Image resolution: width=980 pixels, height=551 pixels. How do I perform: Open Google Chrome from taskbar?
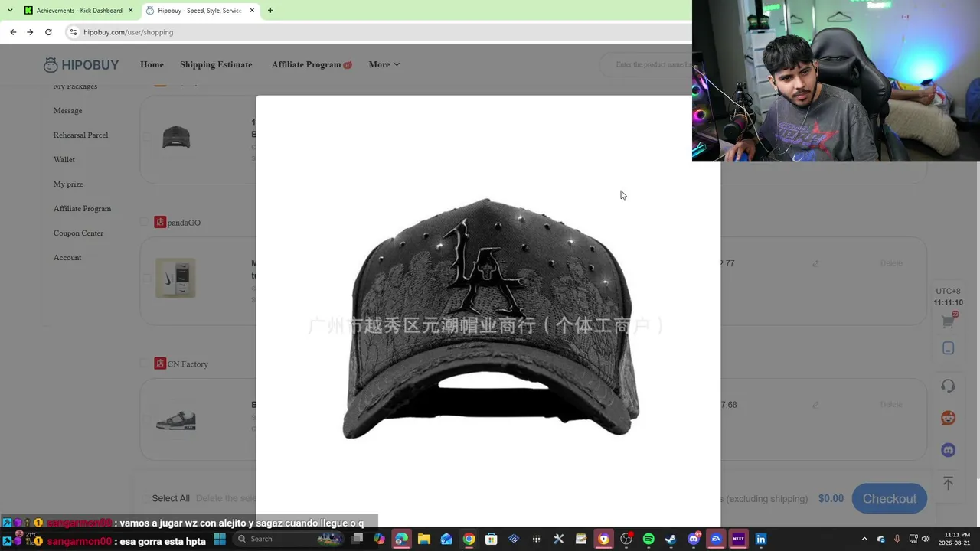[469, 539]
